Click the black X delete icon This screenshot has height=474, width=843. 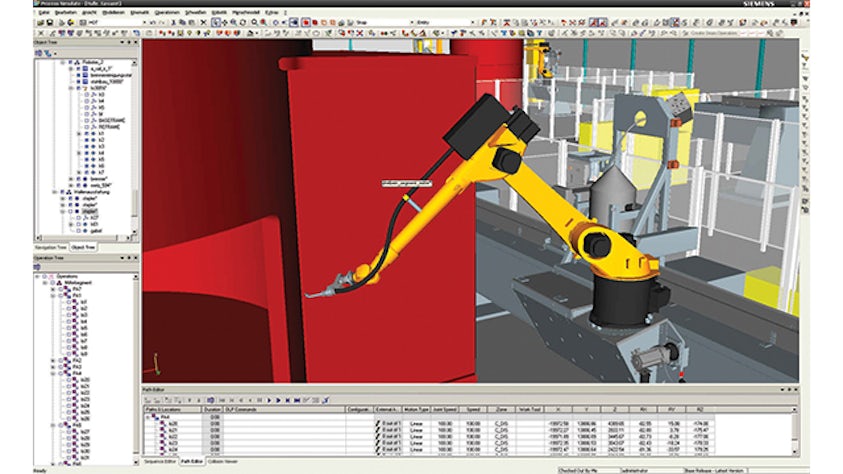click(x=203, y=23)
